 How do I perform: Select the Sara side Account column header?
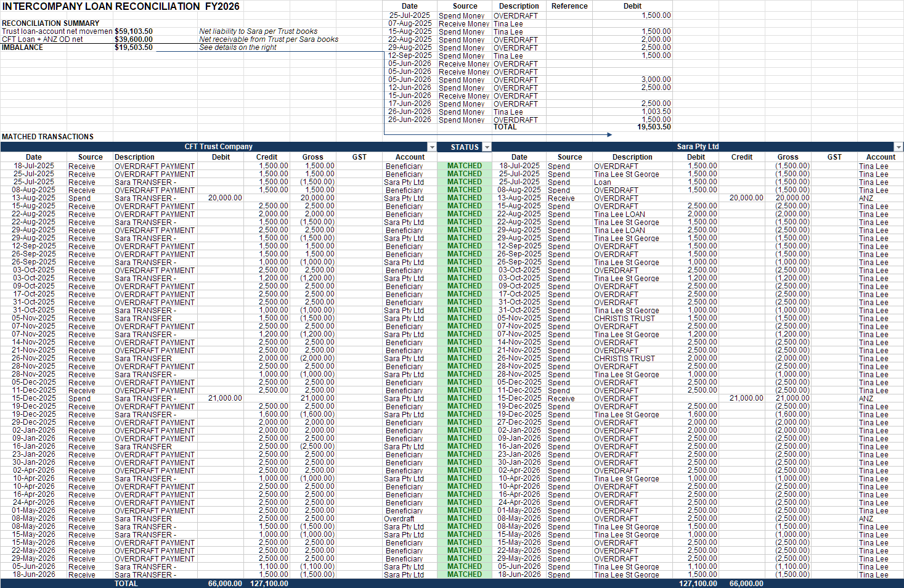pyautogui.click(x=881, y=157)
